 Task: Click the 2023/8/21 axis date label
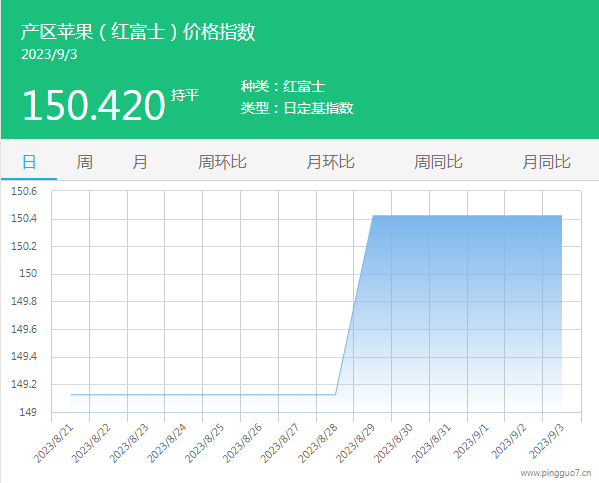[x=53, y=444]
